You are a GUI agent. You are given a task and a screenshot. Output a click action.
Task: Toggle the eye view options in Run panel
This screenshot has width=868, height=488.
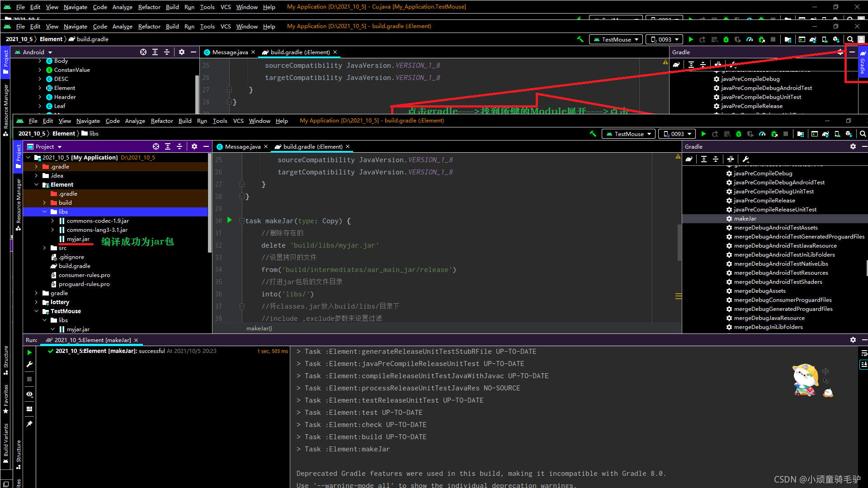tap(29, 394)
